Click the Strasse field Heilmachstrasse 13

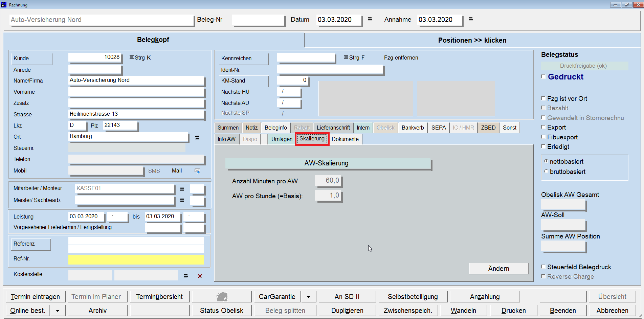click(x=136, y=114)
